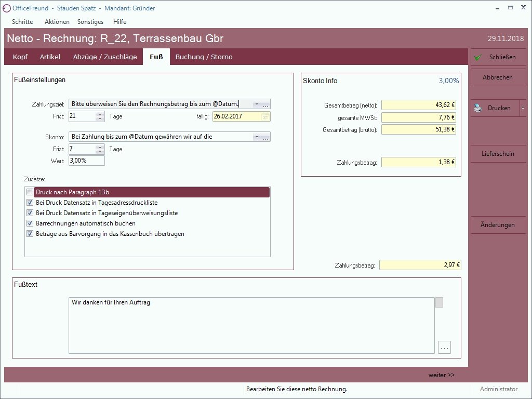
Task: Click the gesamte MWSt value field
Action: [419, 117]
